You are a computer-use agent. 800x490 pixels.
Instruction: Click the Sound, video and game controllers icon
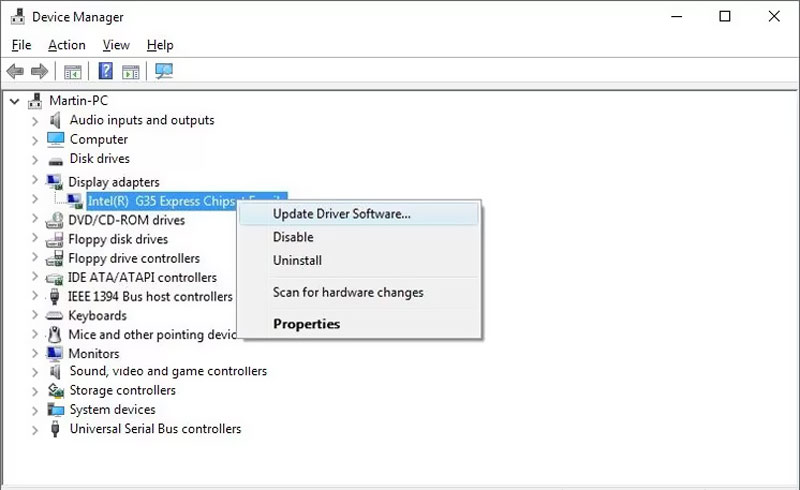(55, 372)
